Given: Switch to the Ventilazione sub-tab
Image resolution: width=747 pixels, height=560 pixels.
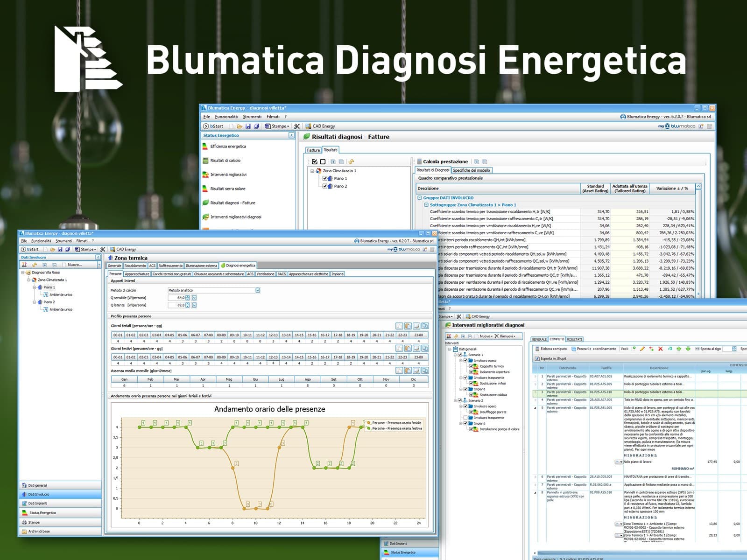Looking at the screenshot, I should pos(265,274).
